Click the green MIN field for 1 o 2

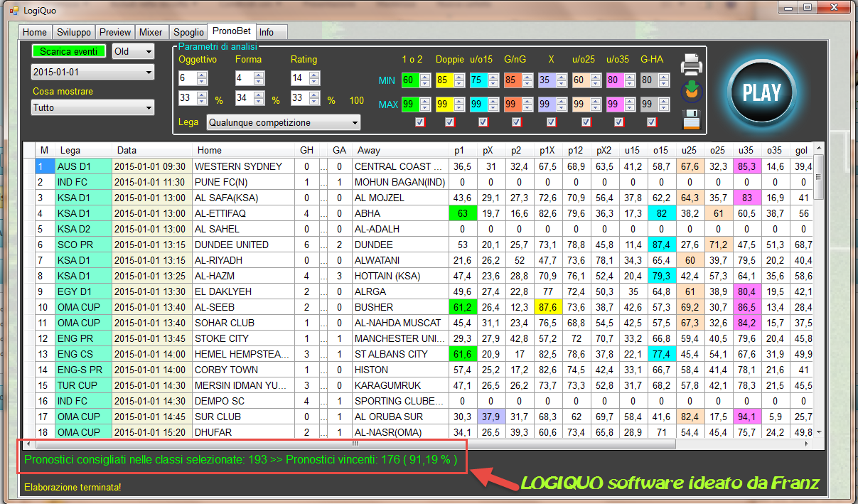click(410, 81)
